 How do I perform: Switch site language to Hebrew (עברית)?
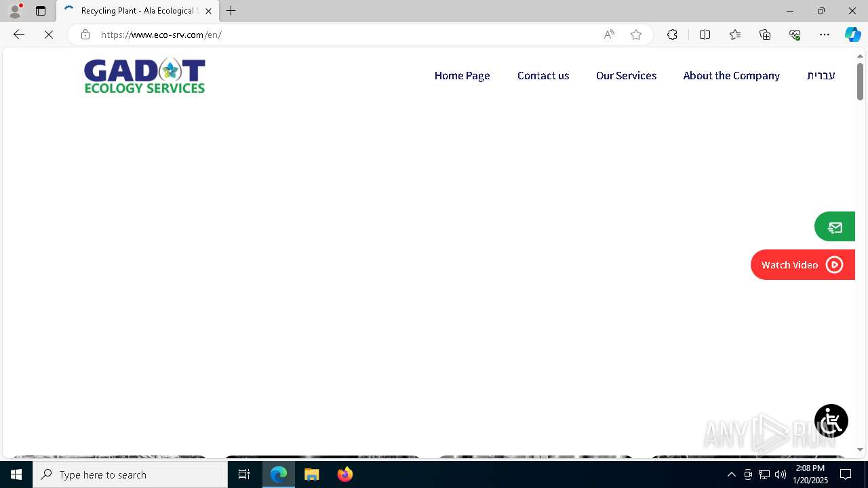point(821,76)
